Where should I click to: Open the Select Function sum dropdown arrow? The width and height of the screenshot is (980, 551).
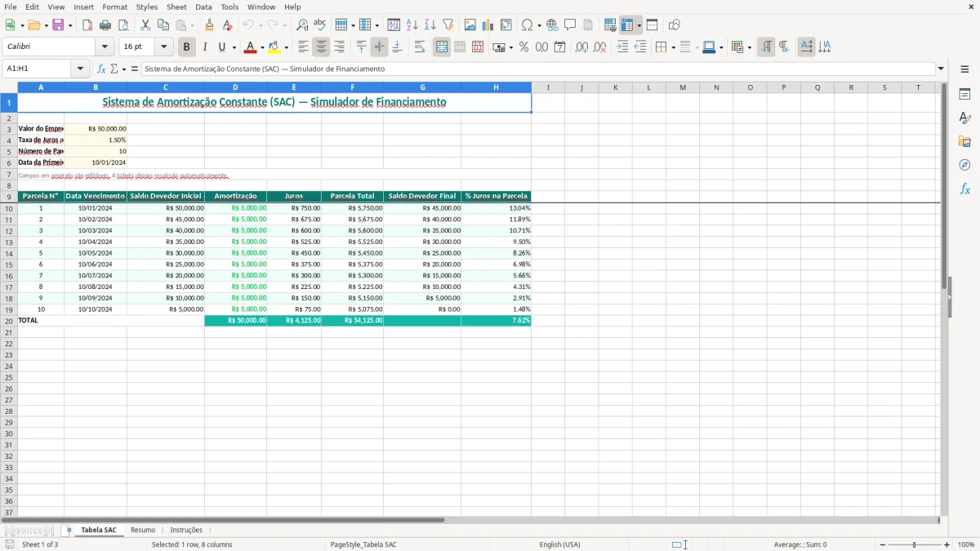click(124, 69)
